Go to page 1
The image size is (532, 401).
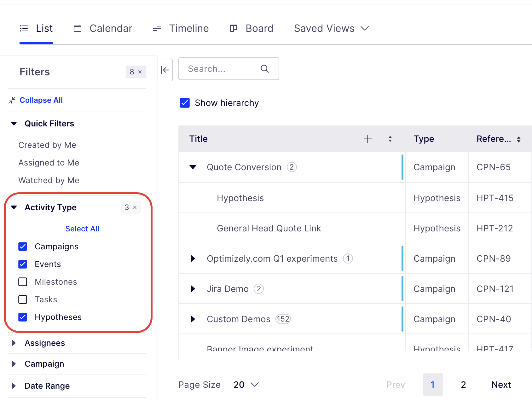point(433,385)
